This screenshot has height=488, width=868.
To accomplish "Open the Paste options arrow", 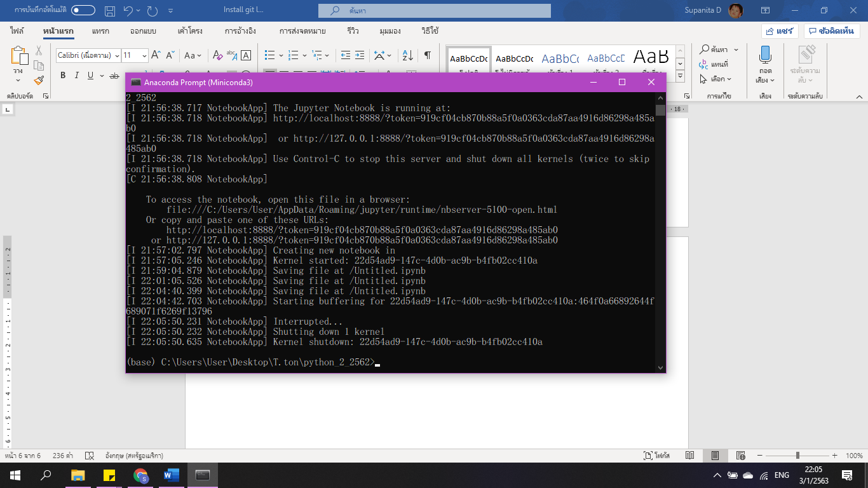I will point(18,81).
